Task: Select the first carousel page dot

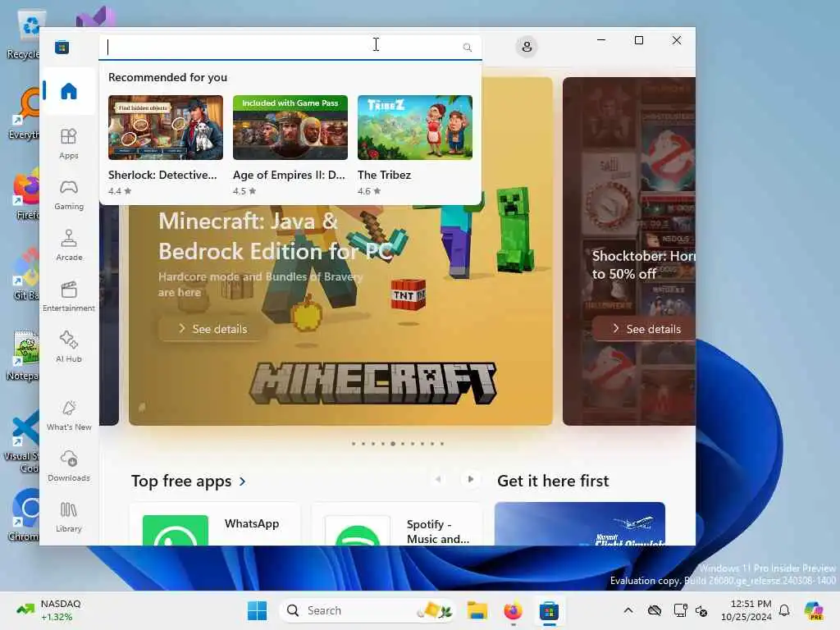Action: 353,444
